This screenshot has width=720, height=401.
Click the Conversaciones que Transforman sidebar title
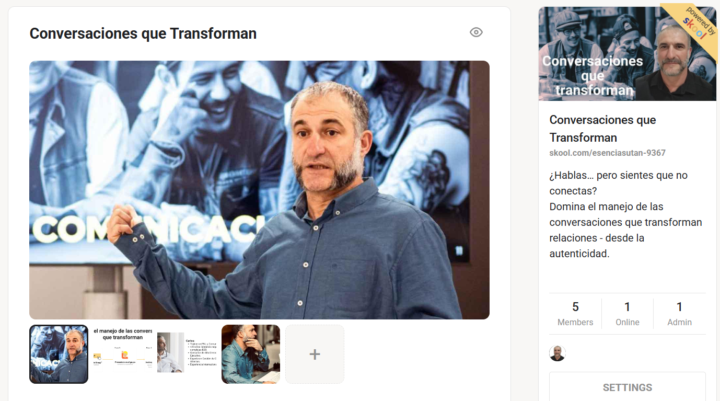coord(602,129)
